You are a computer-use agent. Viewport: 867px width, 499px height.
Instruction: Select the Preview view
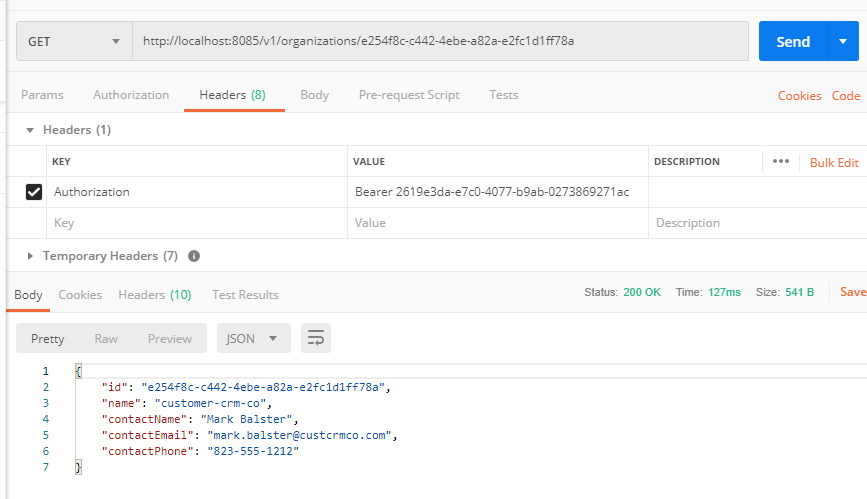pyautogui.click(x=170, y=339)
